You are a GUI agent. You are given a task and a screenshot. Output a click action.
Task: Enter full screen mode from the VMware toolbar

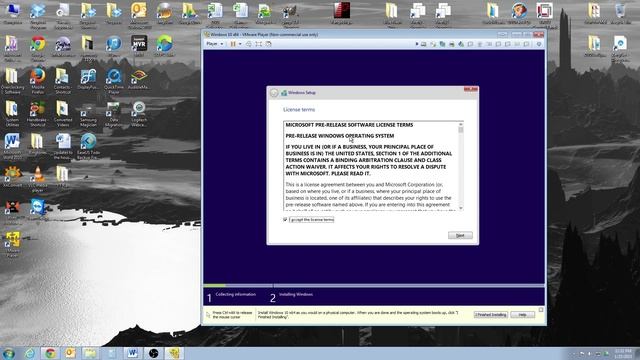(259, 44)
